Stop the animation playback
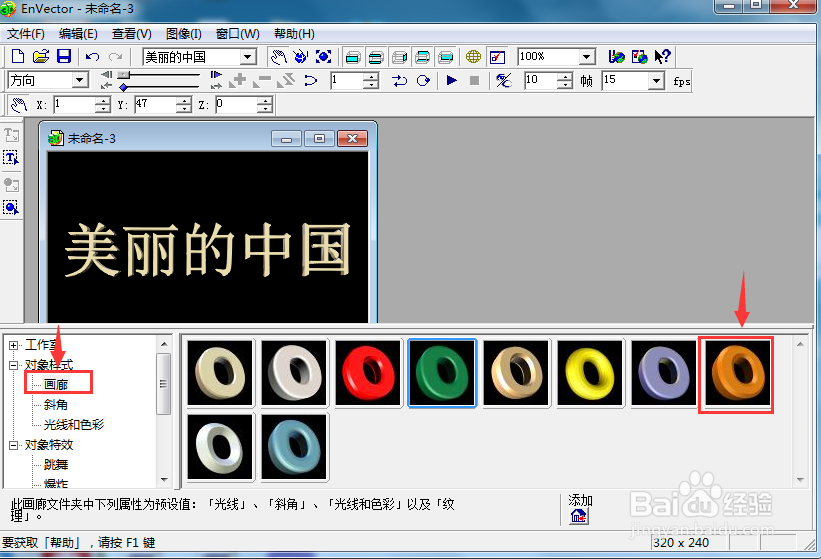The image size is (821, 559). (474, 81)
